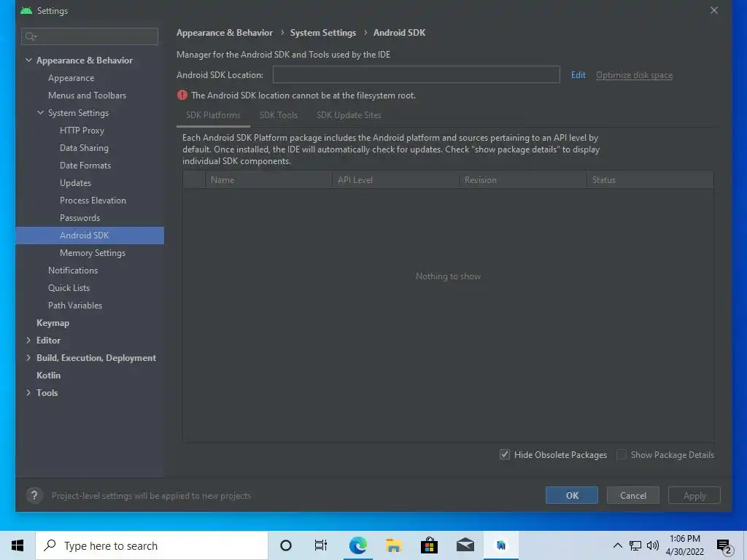This screenshot has height=560, width=747.
Task: Expand the Tools section
Action: pyautogui.click(x=28, y=393)
